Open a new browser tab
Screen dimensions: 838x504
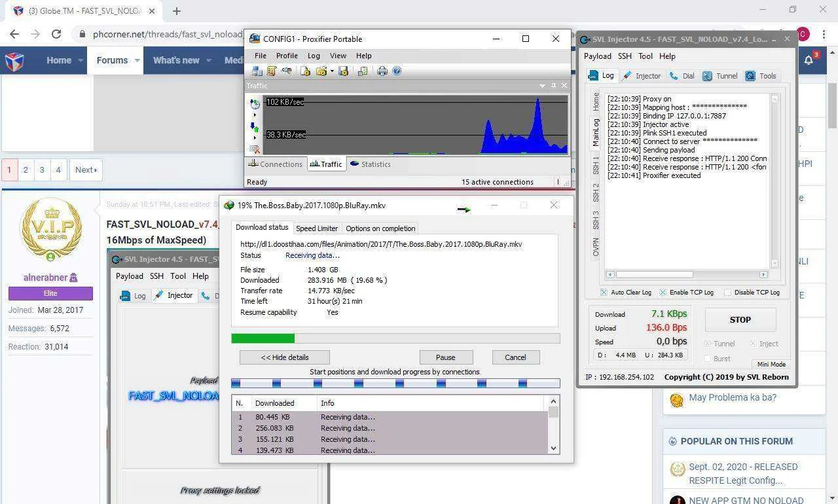click(176, 10)
